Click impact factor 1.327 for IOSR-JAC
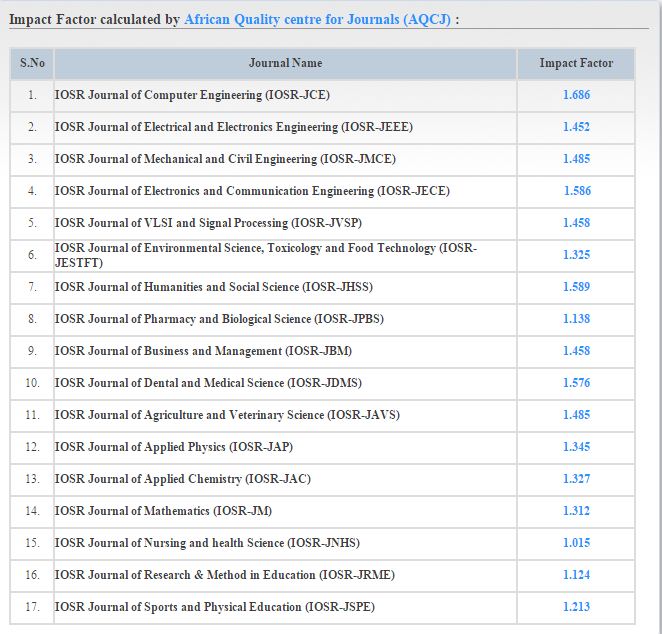This screenshot has width=662, height=634. click(x=576, y=479)
